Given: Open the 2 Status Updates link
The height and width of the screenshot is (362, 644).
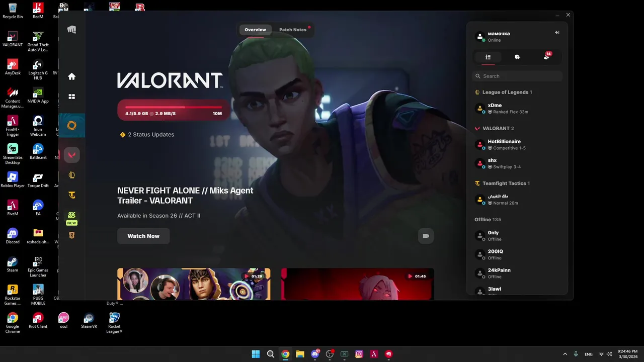Looking at the screenshot, I should (x=147, y=135).
